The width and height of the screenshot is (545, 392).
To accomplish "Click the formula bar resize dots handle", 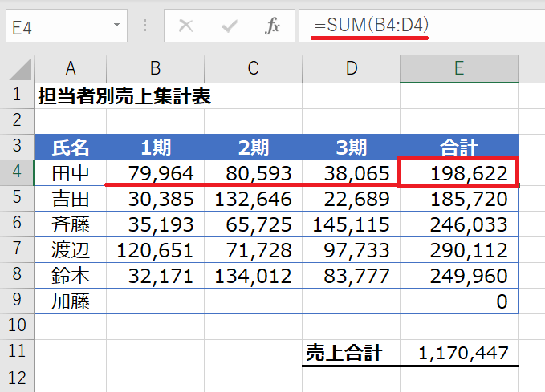I will point(145,26).
